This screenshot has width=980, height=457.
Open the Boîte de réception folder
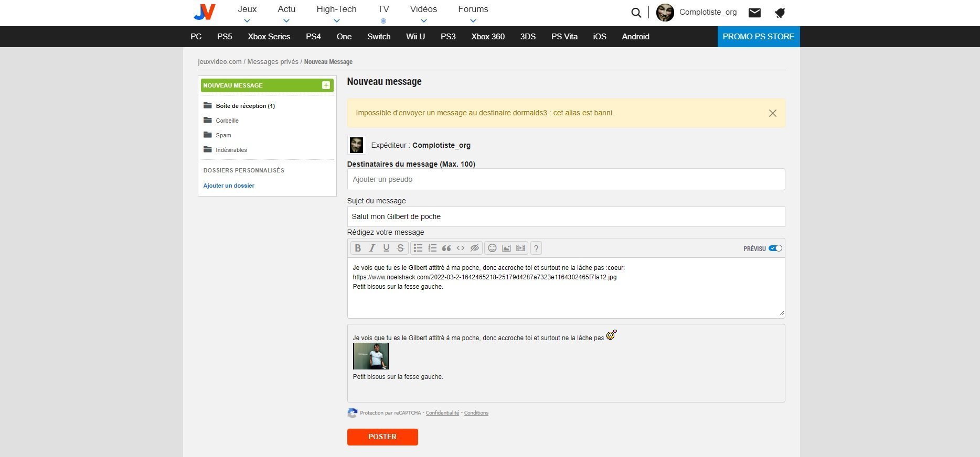[x=245, y=106]
